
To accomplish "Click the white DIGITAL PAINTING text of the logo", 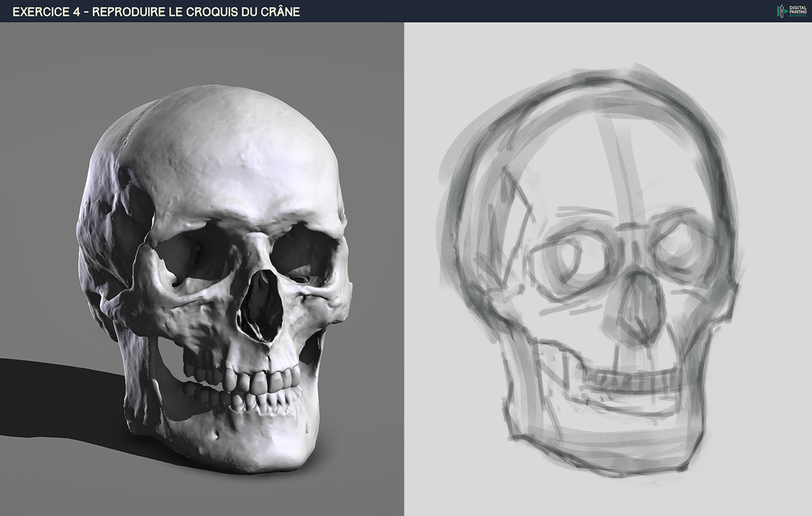I will [x=797, y=9].
